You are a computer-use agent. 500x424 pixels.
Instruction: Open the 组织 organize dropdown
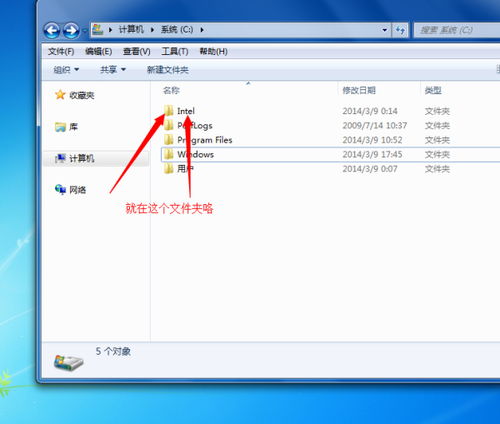(x=66, y=70)
